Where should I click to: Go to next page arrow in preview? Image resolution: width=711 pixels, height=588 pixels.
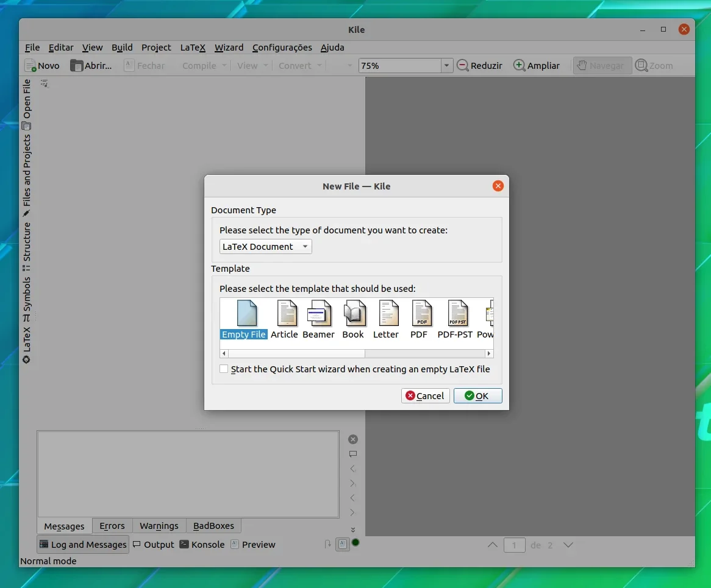tap(568, 545)
